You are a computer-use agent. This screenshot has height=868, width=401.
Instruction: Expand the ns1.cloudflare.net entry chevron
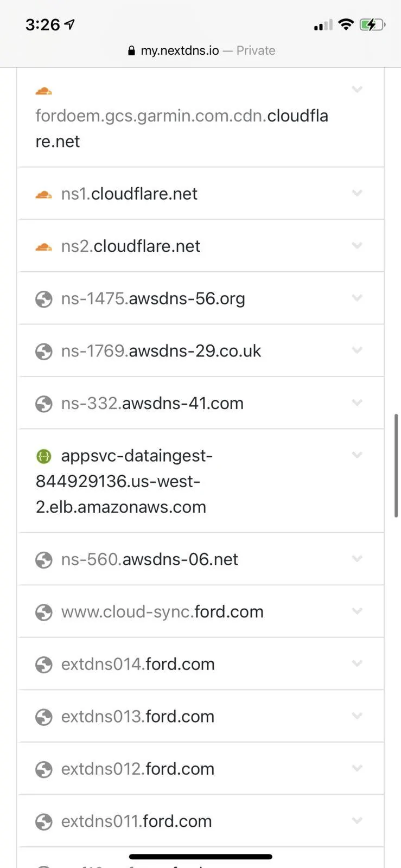click(x=357, y=193)
